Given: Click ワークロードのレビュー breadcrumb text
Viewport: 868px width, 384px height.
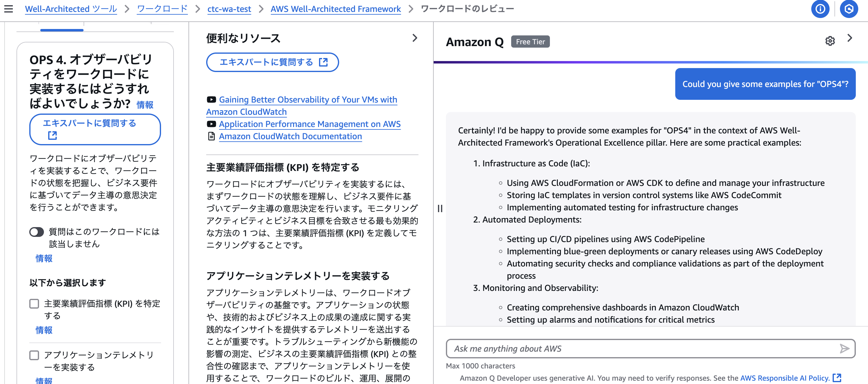Looking at the screenshot, I should [467, 9].
